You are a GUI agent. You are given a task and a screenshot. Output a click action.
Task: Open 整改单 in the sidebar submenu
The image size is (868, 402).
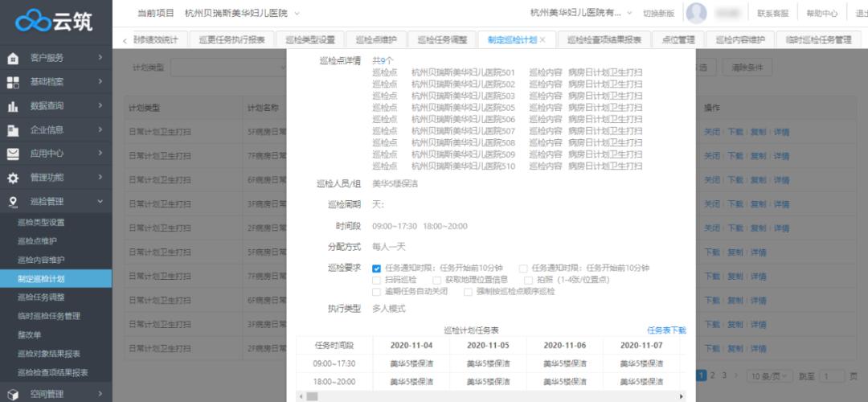pyautogui.click(x=30, y=335)
